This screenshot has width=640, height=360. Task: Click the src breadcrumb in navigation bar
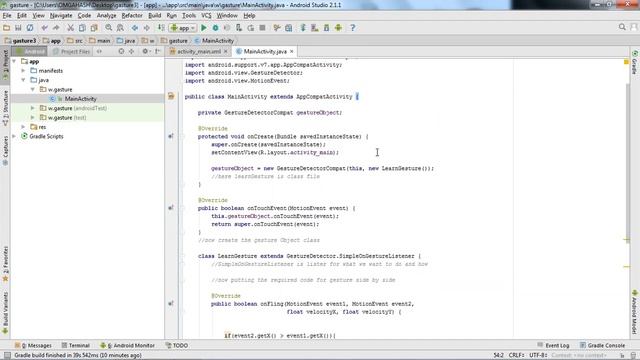(x=75, y=40)
